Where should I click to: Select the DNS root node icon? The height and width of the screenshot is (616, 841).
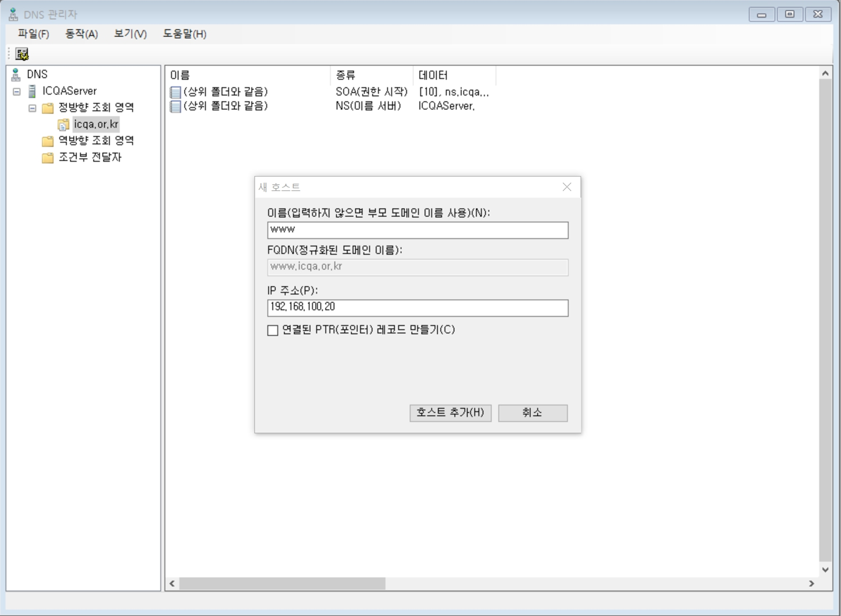16,74
